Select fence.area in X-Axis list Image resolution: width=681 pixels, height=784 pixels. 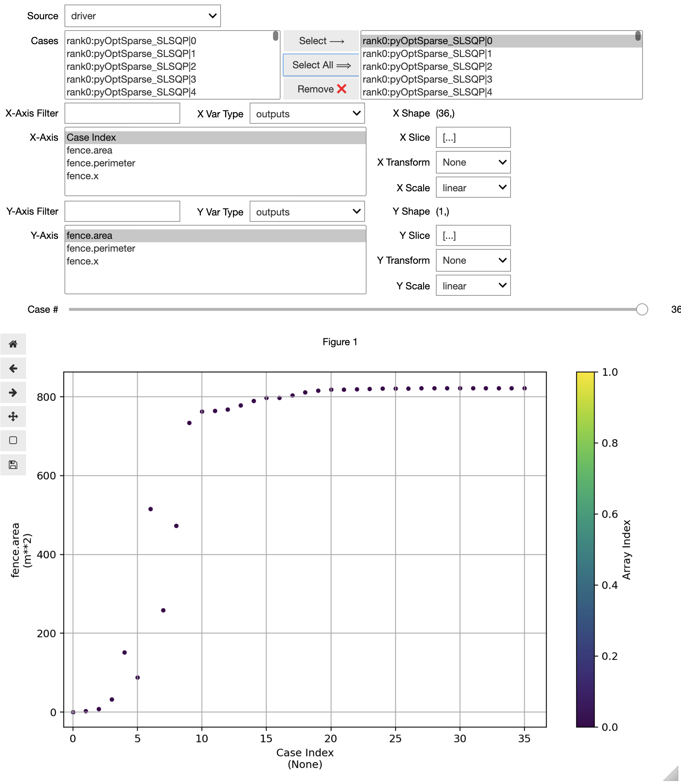(x=215, y=151)
